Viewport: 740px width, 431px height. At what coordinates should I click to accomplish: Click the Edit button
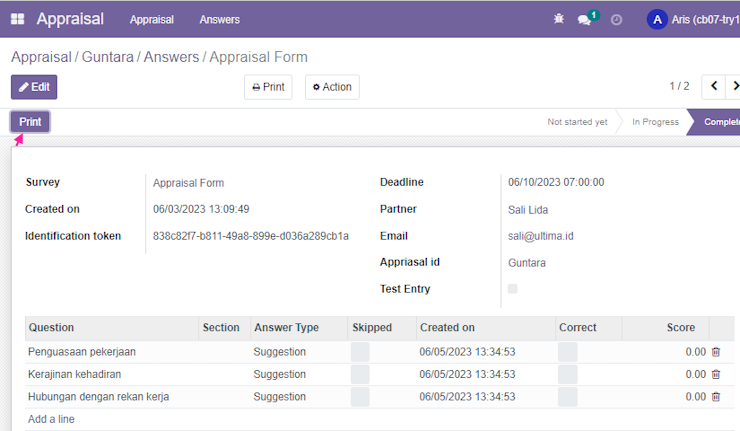click(34, 87)
